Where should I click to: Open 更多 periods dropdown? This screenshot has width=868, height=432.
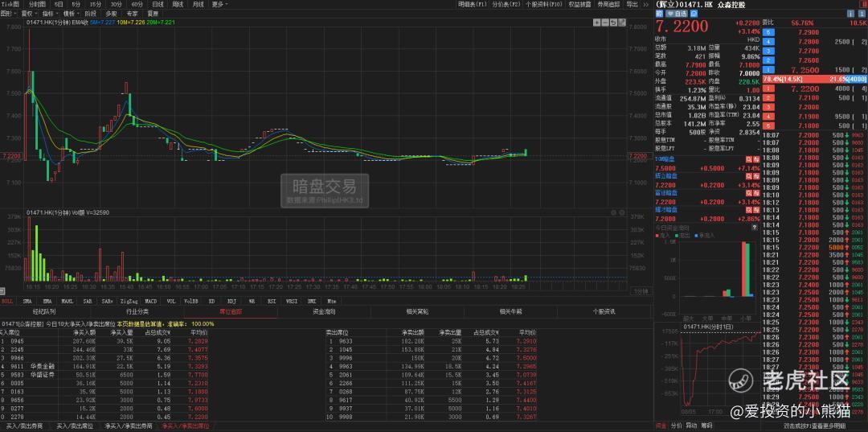click(219, 5)
